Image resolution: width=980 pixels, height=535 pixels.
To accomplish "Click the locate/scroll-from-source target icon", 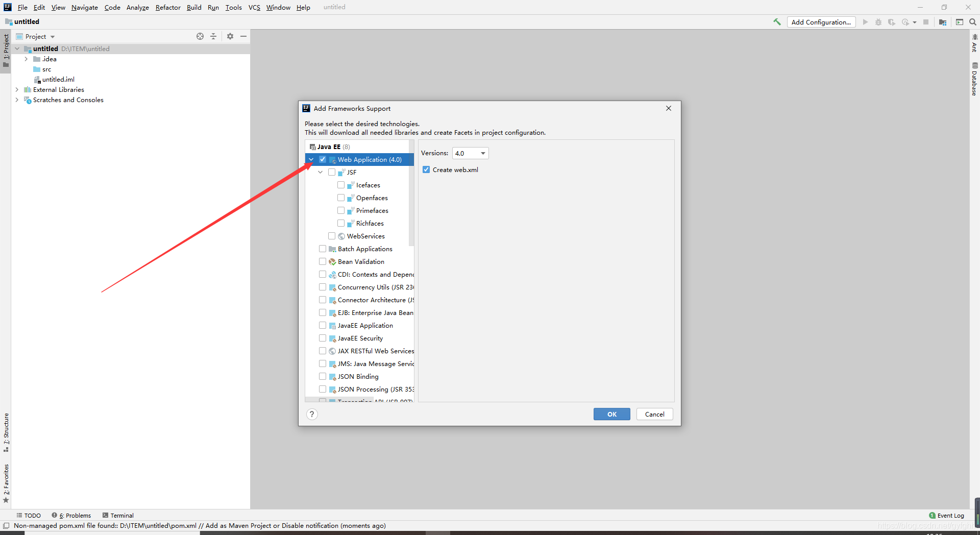I will [200, 36].
